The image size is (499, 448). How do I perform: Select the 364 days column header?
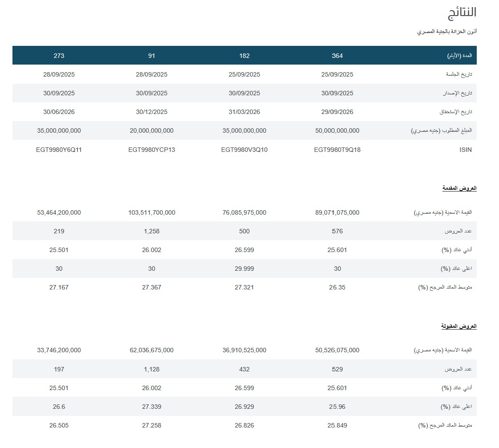click(337, 56)
